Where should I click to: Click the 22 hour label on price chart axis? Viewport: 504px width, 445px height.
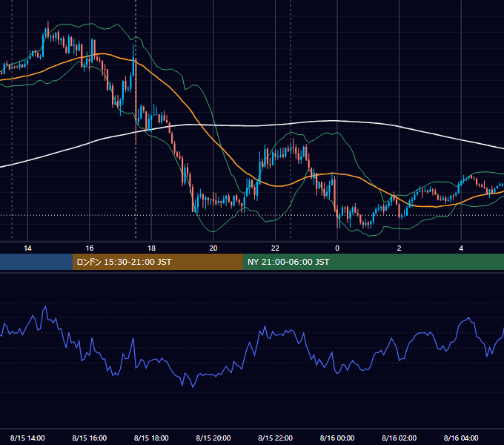tap(275, 248)
